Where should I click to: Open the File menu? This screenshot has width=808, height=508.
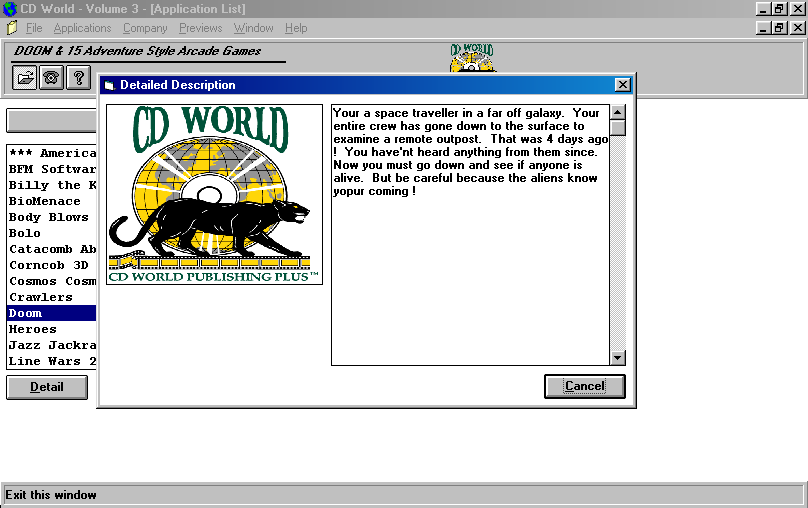coord(34,28)
